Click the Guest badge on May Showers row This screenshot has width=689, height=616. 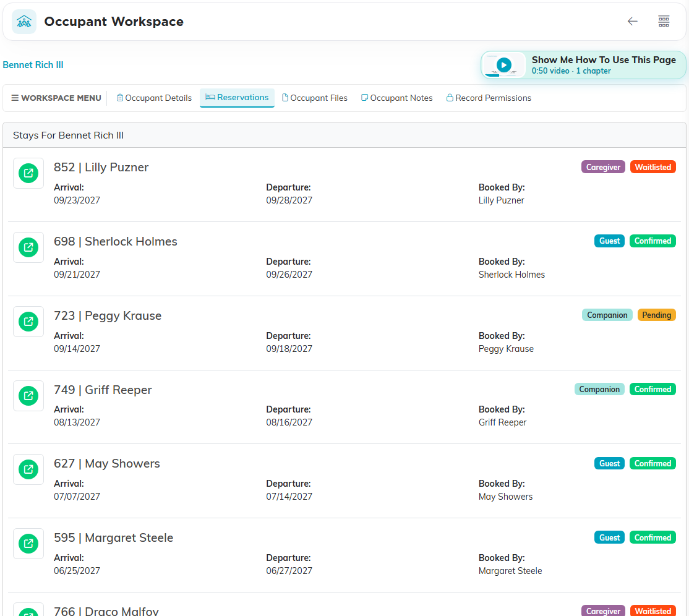pyautogui.click(x=609, y=463)
